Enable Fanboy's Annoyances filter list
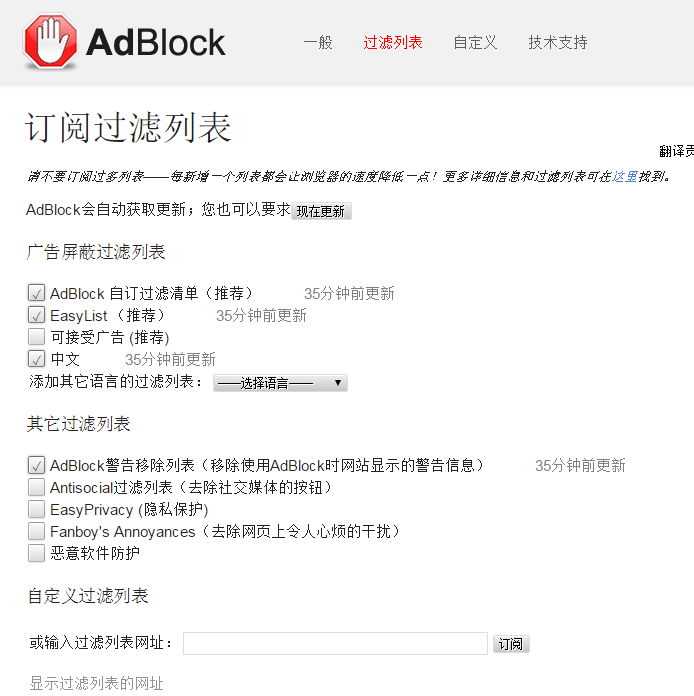694x696 pixels. coord(37,532)
